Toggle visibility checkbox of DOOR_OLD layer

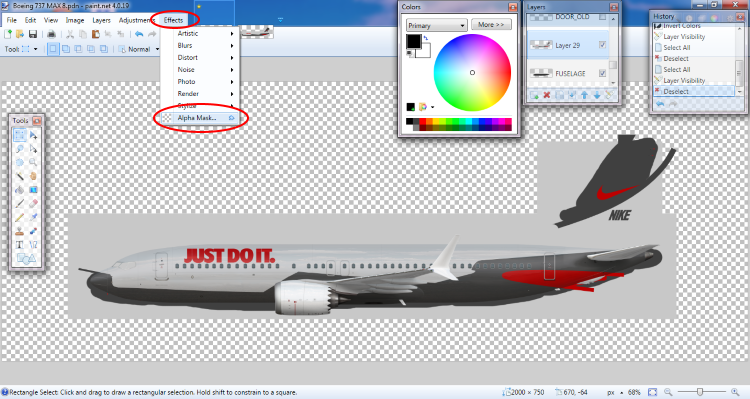pyautogui.click(x=602, y=17)
